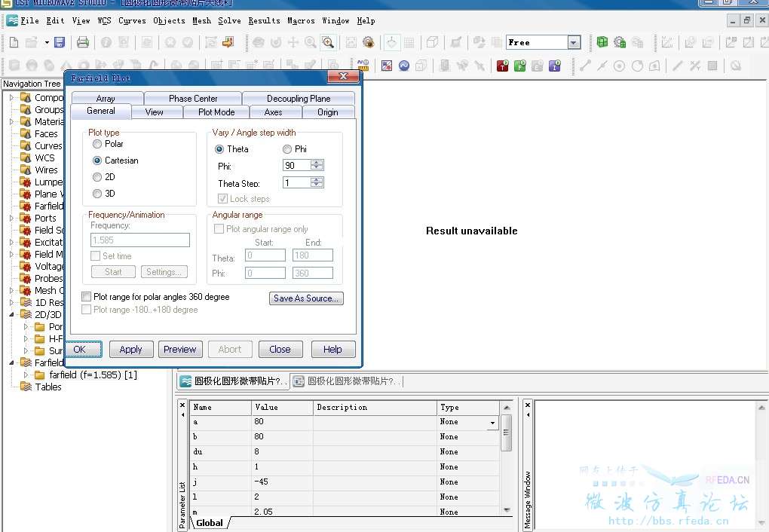Screen dimensions: 769x532
Task: Toggle Plot angular range only checkbox
Action: tap(219, 229)
